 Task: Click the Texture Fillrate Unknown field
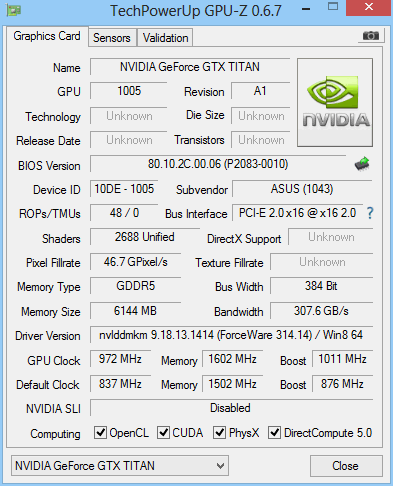point(321,262)
